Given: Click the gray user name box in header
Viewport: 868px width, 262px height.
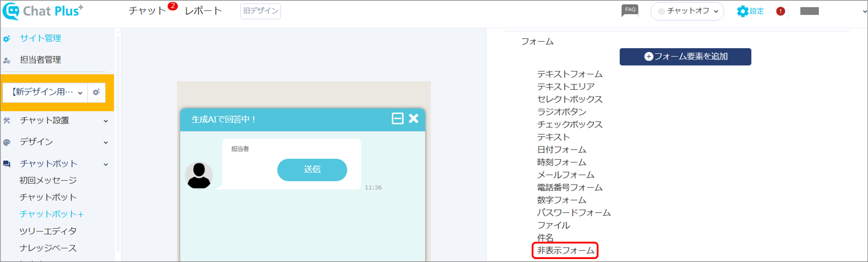Looking at the screenshot, I should click(x=809, y=11).
